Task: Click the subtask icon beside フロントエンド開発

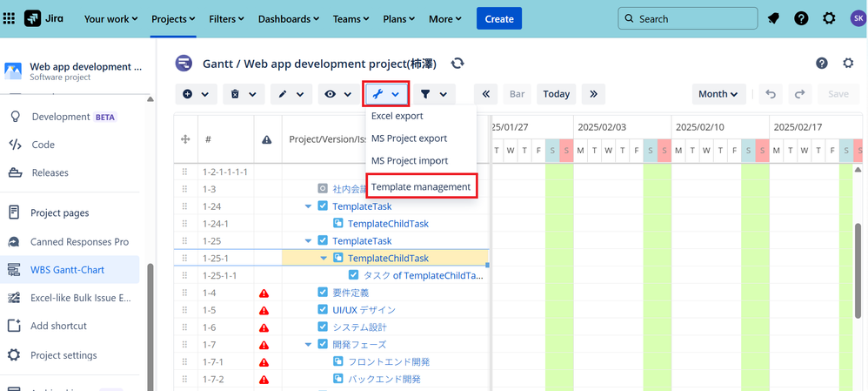Action: (338, 361)
